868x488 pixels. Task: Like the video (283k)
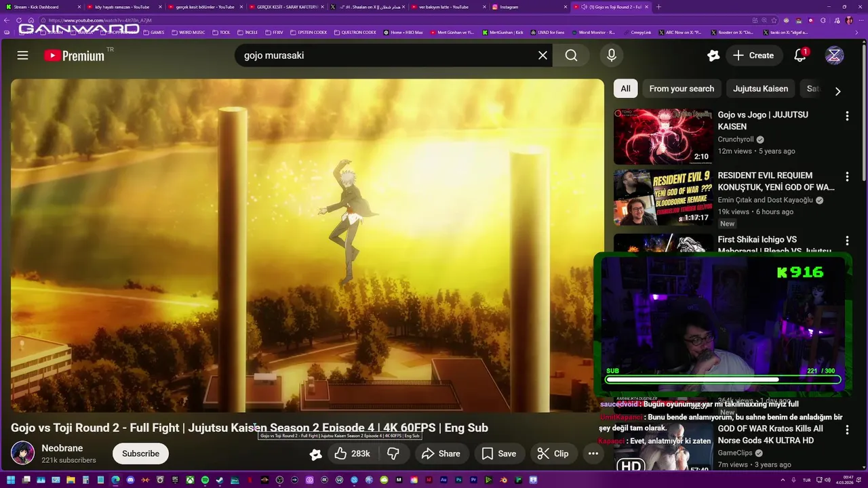(x=353, y=453)
